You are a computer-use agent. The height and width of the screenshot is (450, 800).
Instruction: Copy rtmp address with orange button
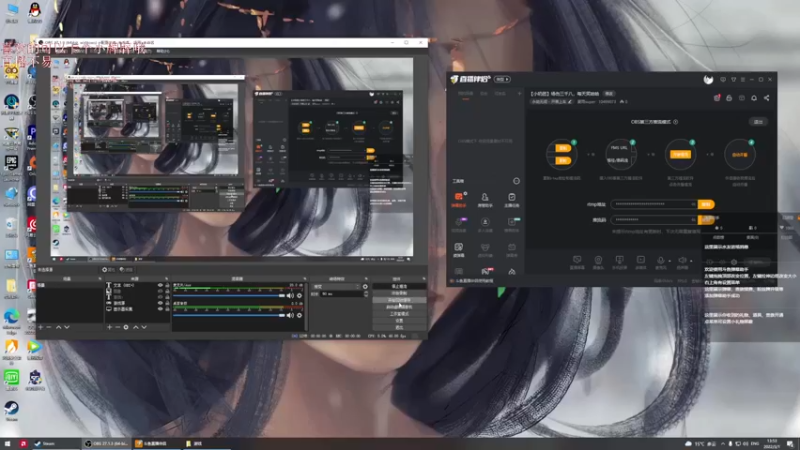(706, 204)
